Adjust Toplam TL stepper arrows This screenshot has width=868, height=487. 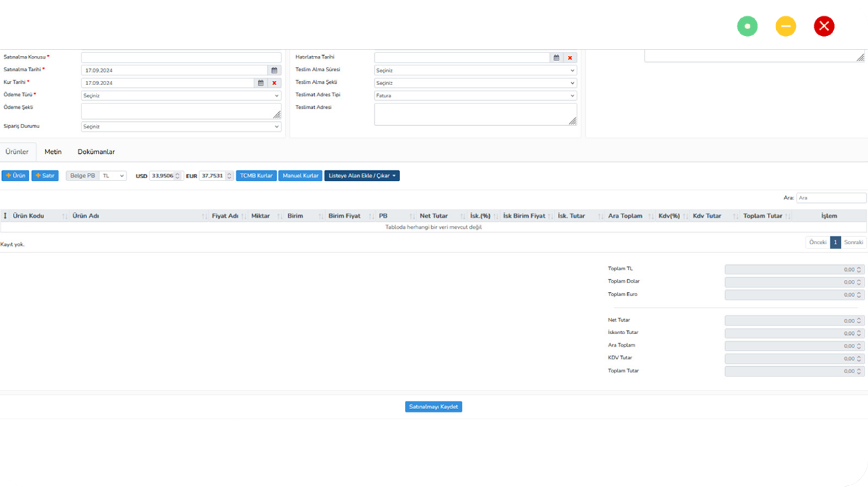(x=859, y=270)
